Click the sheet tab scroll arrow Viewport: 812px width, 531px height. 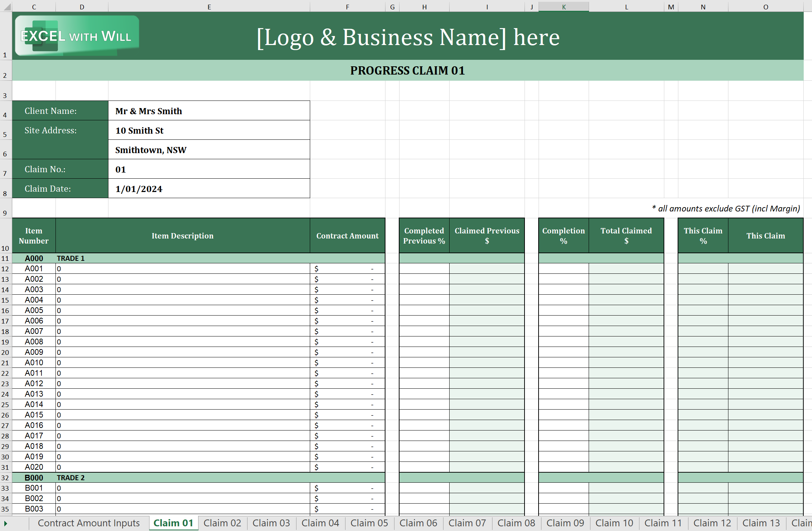pos(5,523)
